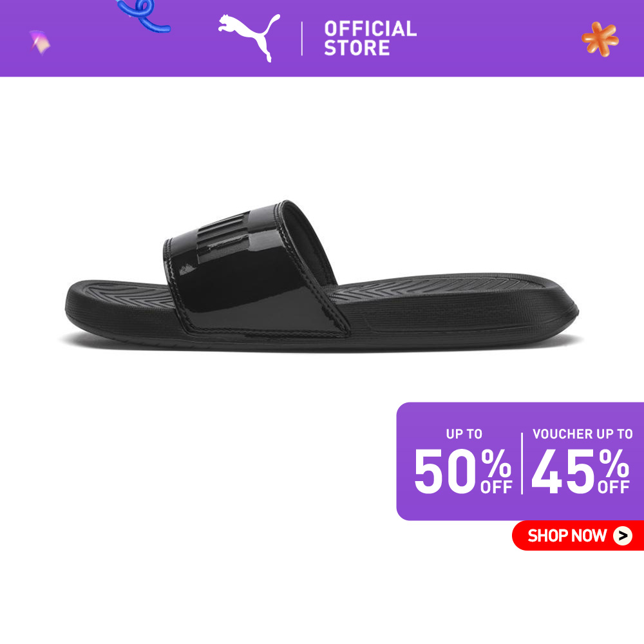The height and width of the screenshot is (644, 644).
Task: Select the black Puma slide sandal image
Action: coord(322,275)
